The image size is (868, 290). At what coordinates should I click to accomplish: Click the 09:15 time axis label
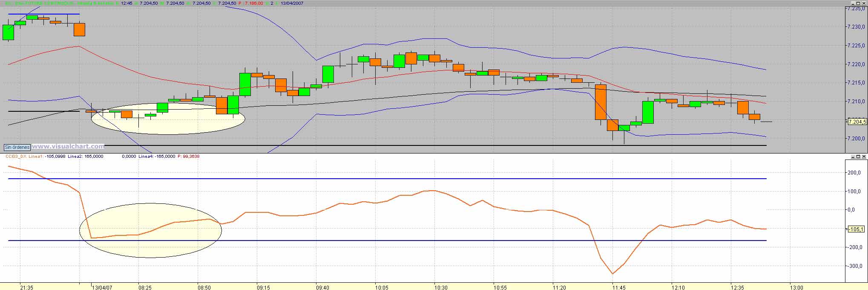tap(263, 287)
